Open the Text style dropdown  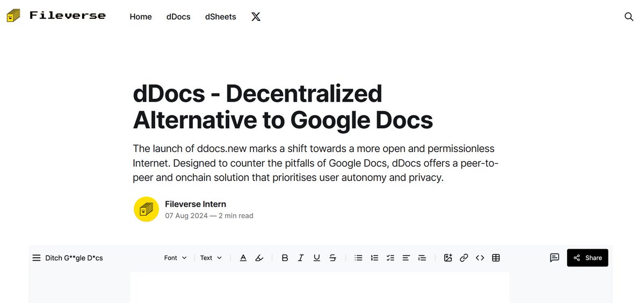point(211,258)
